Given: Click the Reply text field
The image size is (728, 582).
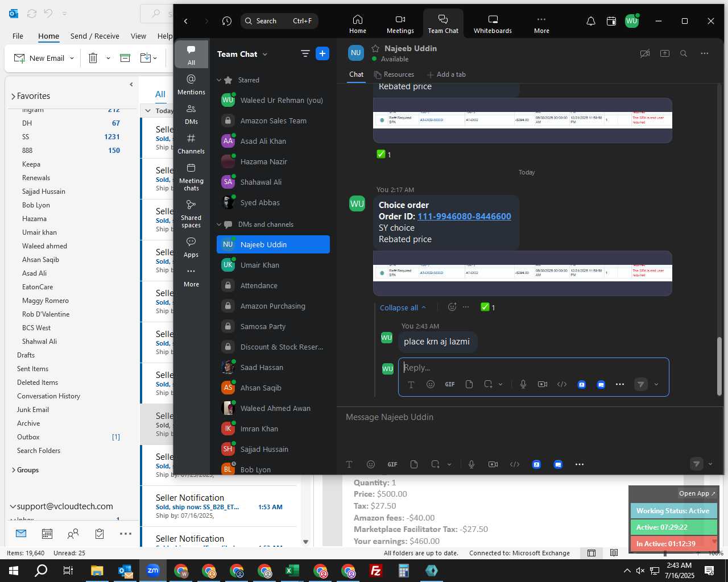Looking at the screenshot, I should point(533,368).
